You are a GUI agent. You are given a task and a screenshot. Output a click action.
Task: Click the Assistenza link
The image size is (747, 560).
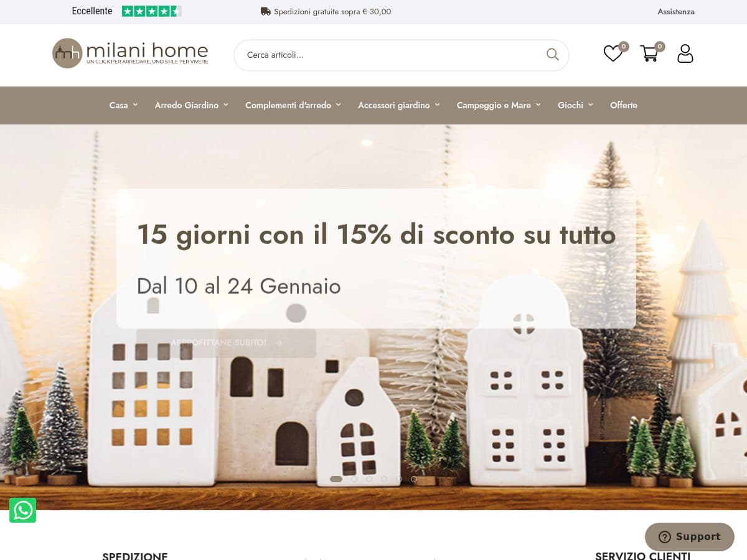pos(676,11)
